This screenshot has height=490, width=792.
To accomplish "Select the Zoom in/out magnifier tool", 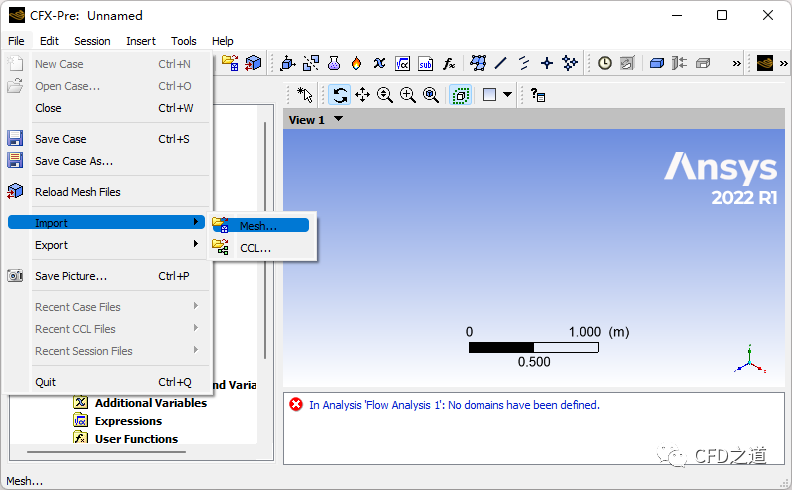I will (385, 94).
